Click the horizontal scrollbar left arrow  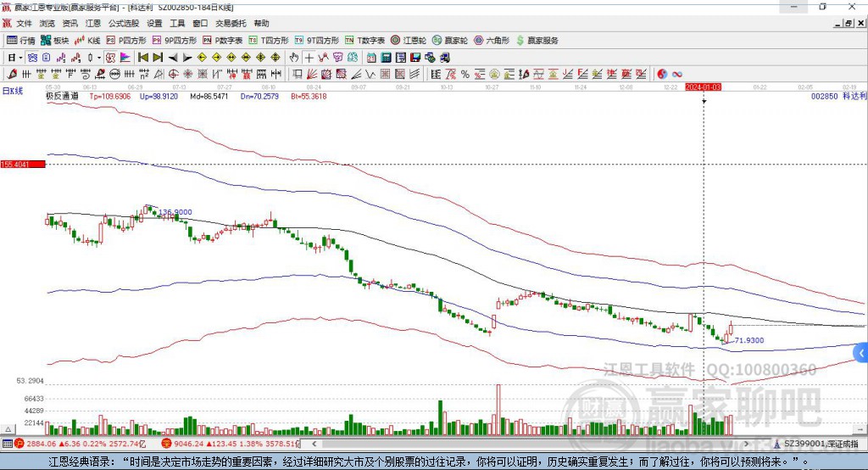pos(314,444)
